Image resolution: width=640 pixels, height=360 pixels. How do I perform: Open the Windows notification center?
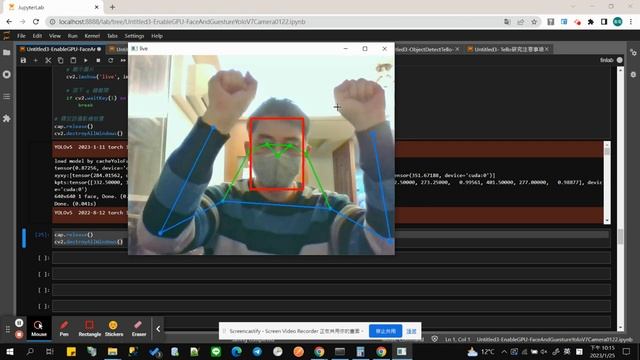627,351
